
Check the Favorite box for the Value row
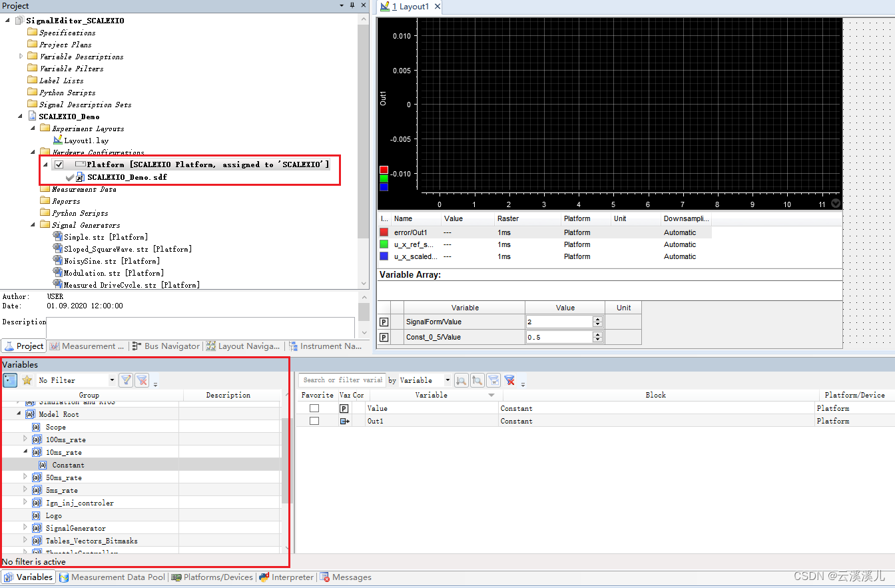[314, 408]
